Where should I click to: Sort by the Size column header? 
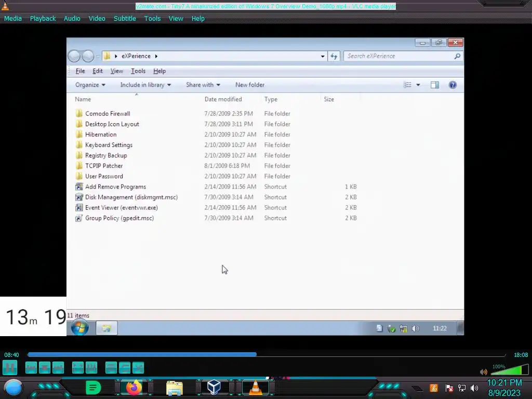[x=329, y=99]
